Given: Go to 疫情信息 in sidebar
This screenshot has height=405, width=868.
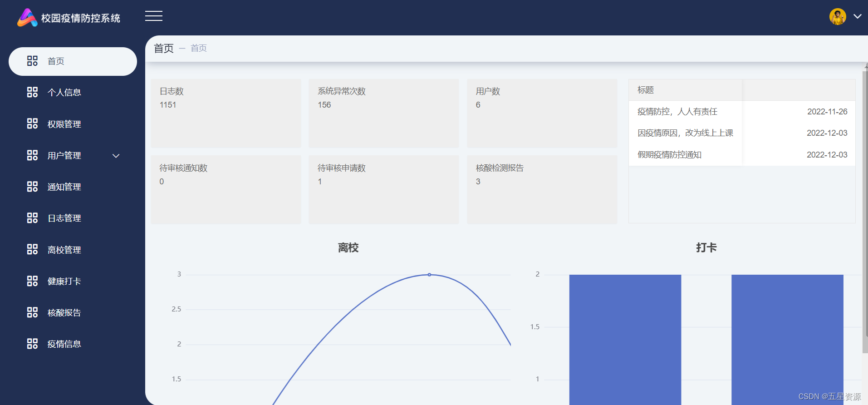Looking at the screenshot, I should point(73,344).
